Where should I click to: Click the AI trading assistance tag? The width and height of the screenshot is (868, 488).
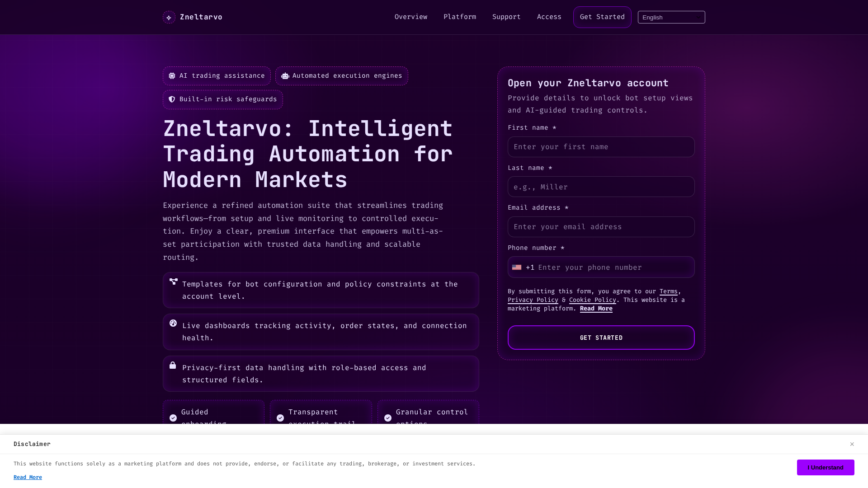(x=217, y=76)
